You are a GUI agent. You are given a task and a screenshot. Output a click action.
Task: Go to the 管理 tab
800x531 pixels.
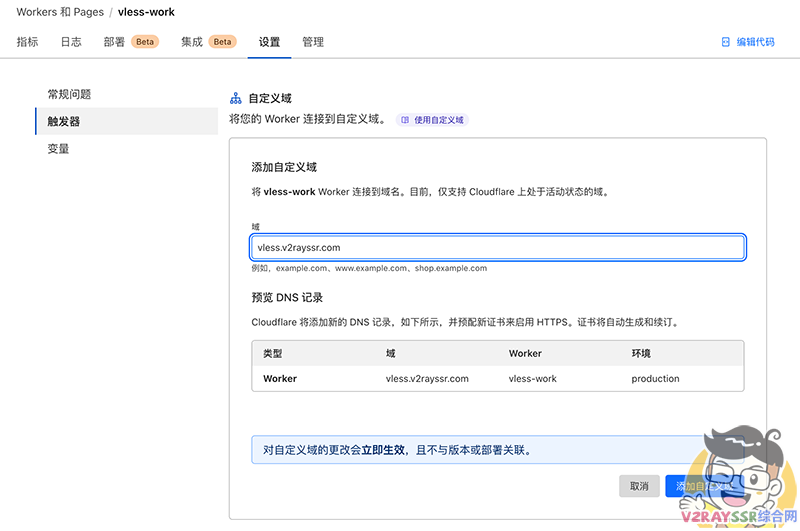(x=313, y=42)
